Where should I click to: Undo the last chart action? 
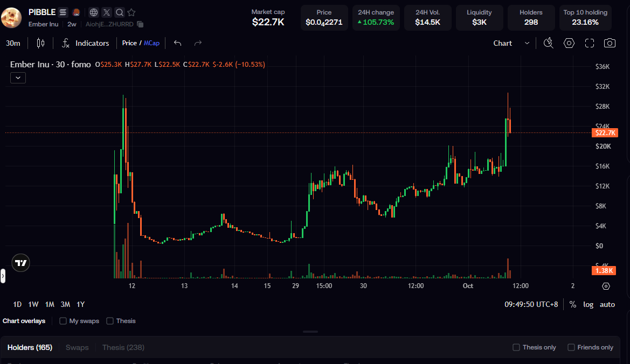coord(178,43)
